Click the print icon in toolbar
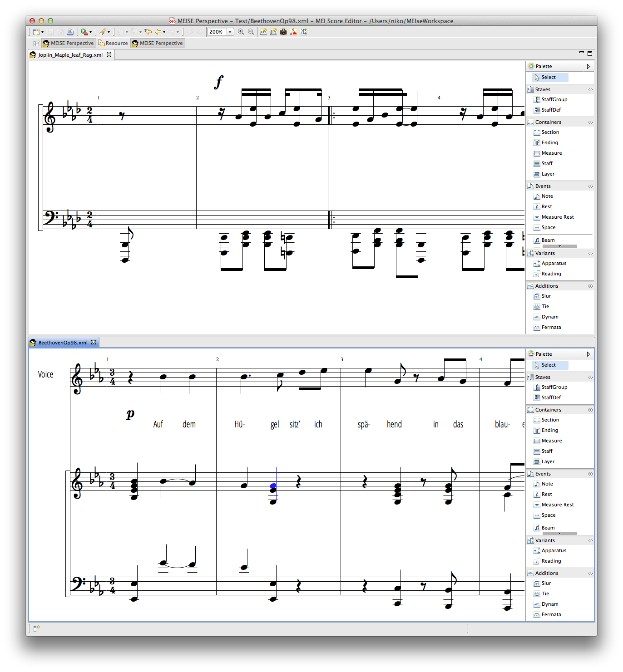The image size is (623, 672). 70,32
